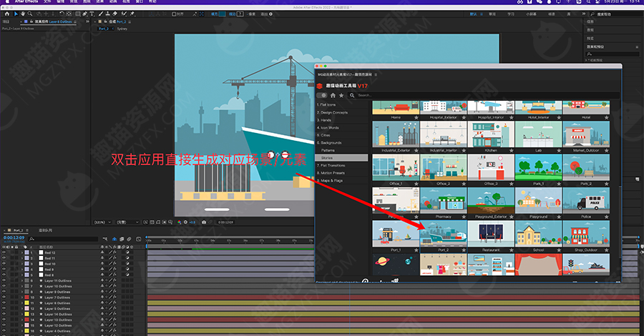Hide the Red 10 layer
644x336 pixels.
point(4,264)
